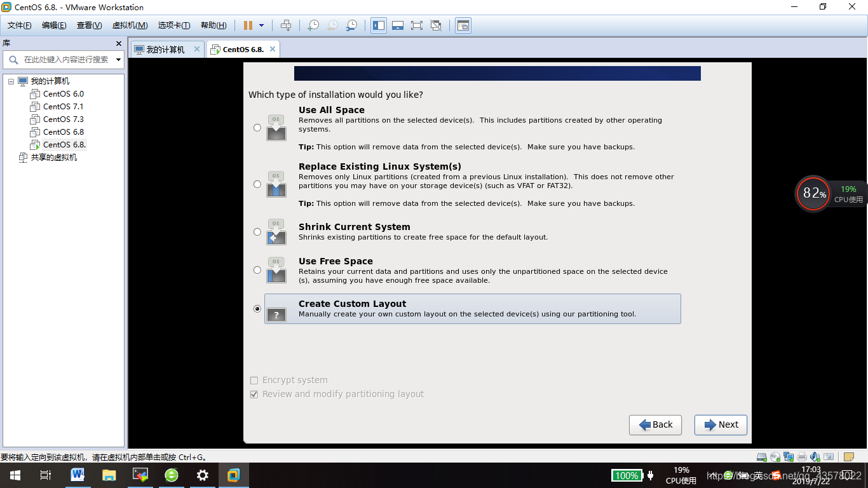Click the Create Custom Layout question-mark icon
Screen dimensions: 868x488
(276, 315)
